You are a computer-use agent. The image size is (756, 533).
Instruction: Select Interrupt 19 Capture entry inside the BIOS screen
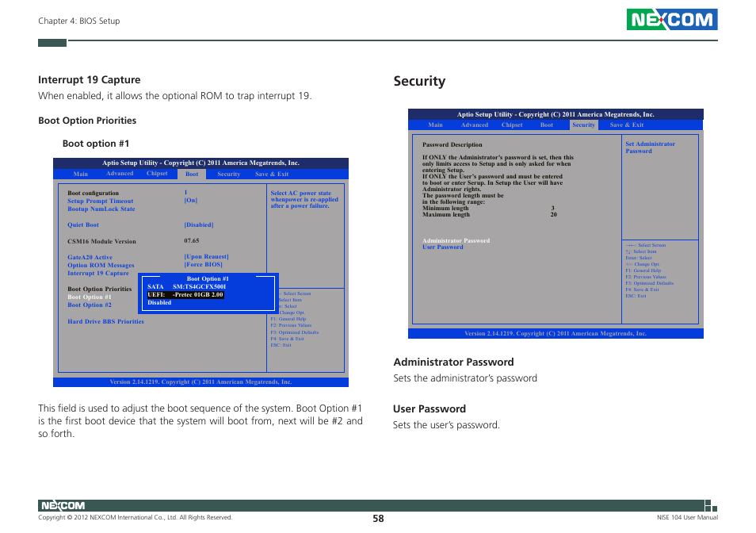(x=98, y=273)
